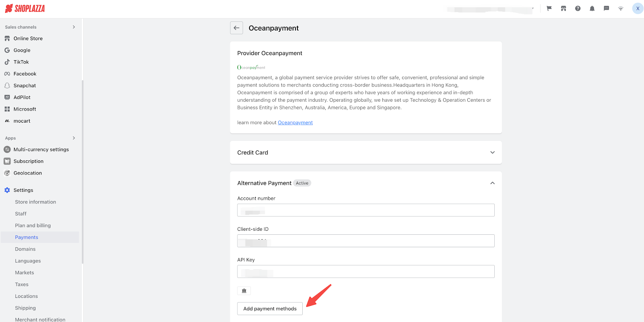
Task: Focus the Account number field
Action: pos(366,210)
